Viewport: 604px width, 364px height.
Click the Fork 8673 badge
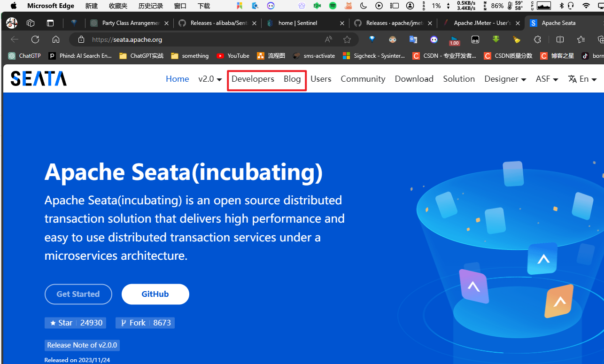(x=145, y=323)
